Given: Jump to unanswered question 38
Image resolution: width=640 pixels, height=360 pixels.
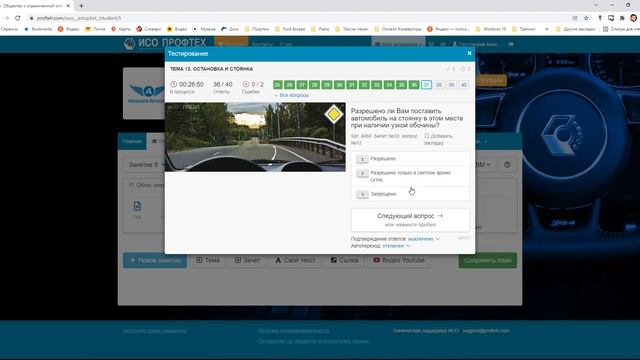Looking at the screenshot, I should (x=439, y=84).
